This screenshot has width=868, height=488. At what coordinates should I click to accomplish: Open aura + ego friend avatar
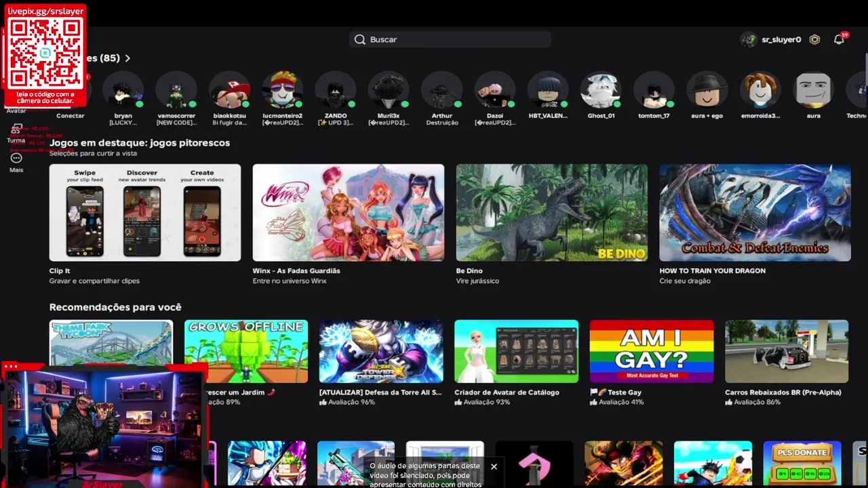(x=707, y=89)
